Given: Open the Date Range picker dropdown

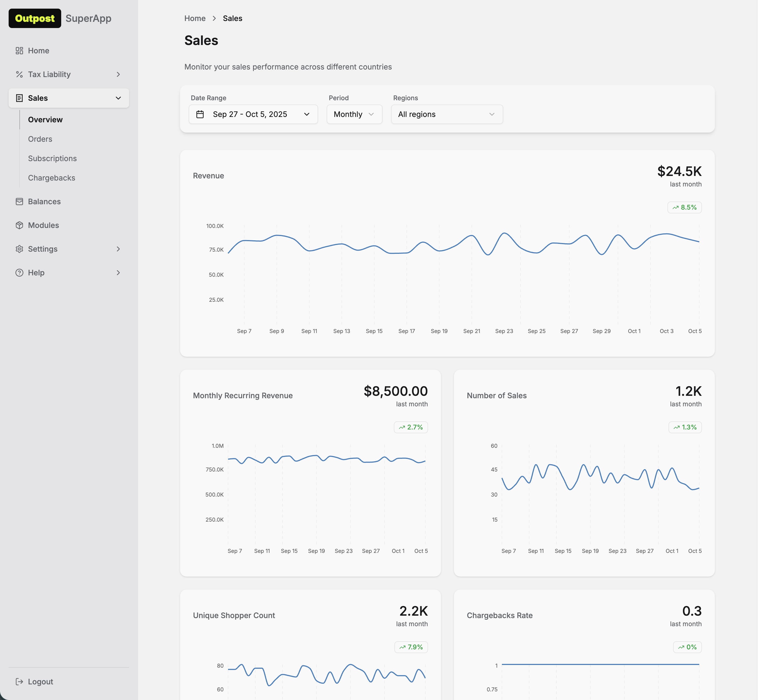Looking at the screenshot, I should point(253,115).
